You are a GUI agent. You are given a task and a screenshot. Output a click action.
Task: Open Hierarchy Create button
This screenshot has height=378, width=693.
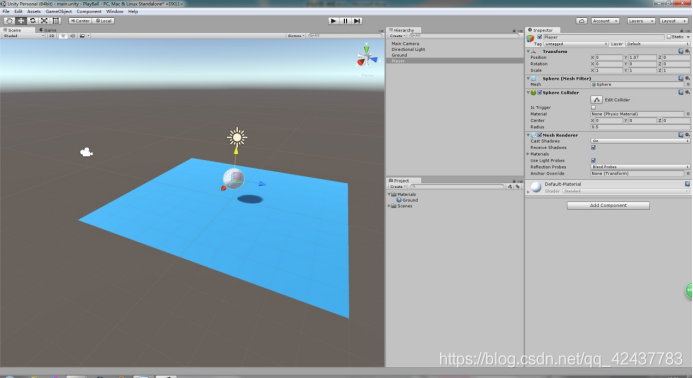click(397, 36)
